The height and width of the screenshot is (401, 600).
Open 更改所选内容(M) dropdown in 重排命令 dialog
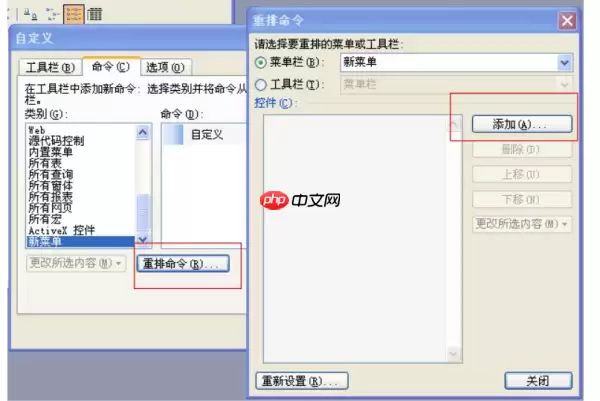(x=522, y=224)
